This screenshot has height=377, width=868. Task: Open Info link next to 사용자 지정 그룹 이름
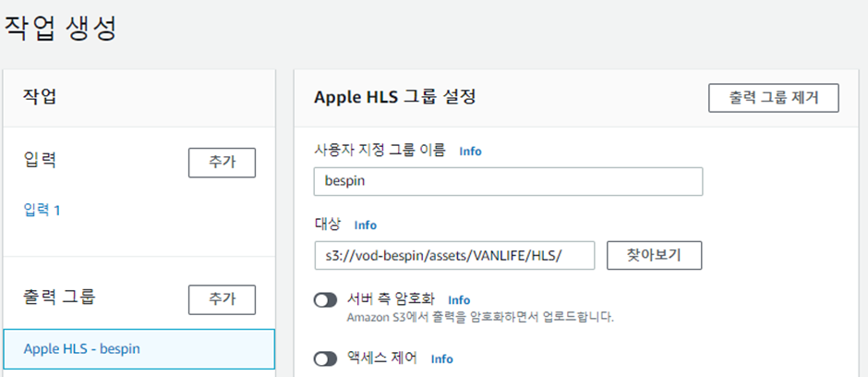click(x=471, y=152)
